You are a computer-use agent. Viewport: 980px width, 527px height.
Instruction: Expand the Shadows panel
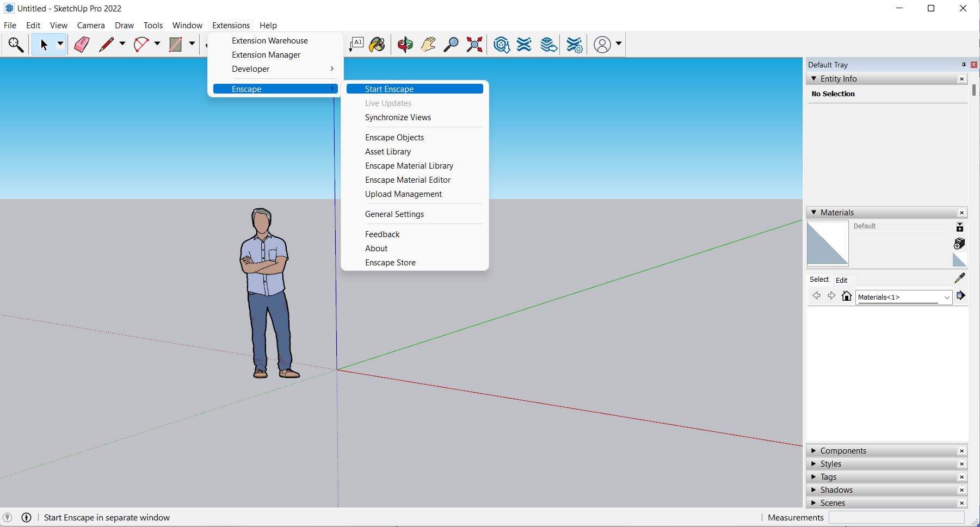tap(814, 490)
